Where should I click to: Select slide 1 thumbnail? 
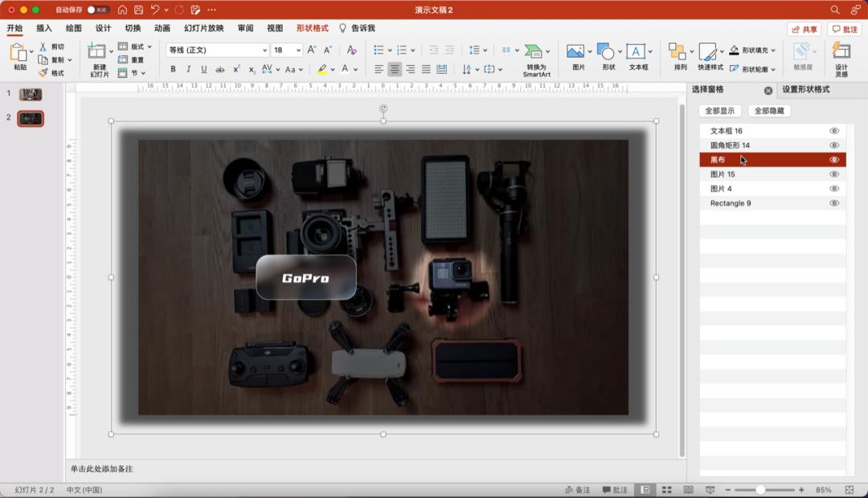pyautogui.click(x=31, y=95)
